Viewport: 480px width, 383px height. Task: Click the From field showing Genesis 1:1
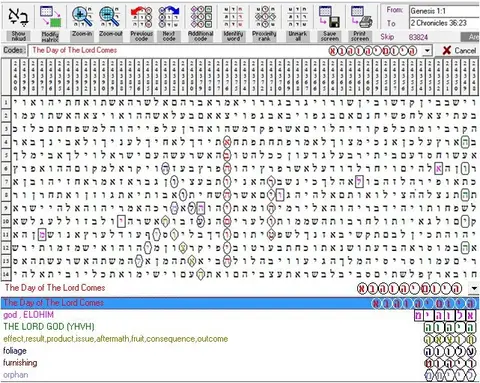tap(444, 11)
